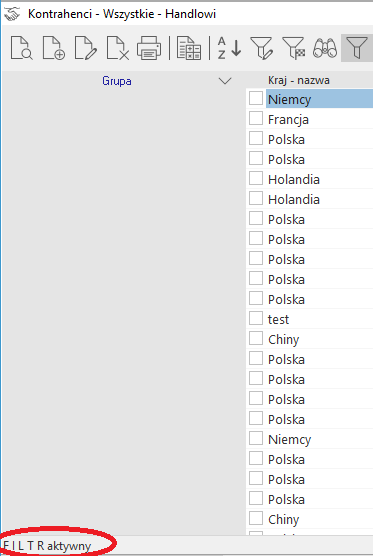Expand the Grupa dropdown chevron

[x=225, y=81]
